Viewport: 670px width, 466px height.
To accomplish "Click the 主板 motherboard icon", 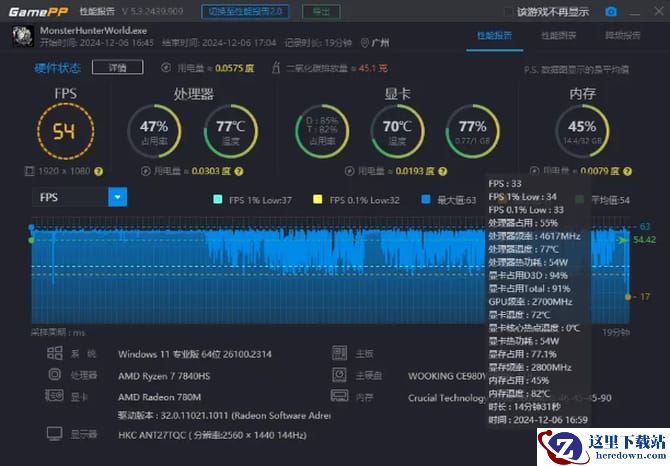I will (339, 353).
